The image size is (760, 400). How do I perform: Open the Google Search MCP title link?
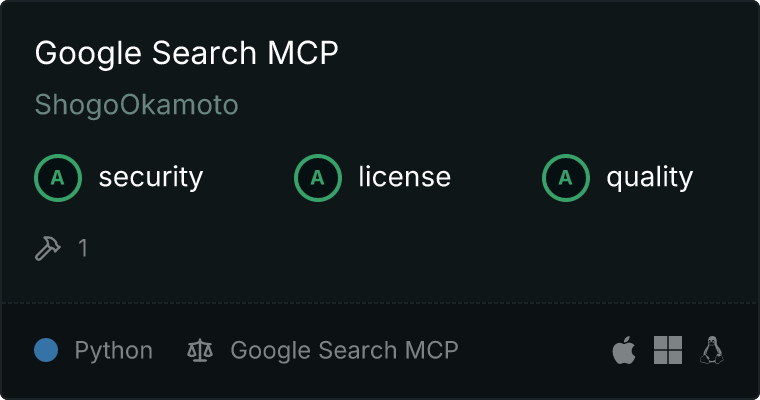(x=187, y=53)
